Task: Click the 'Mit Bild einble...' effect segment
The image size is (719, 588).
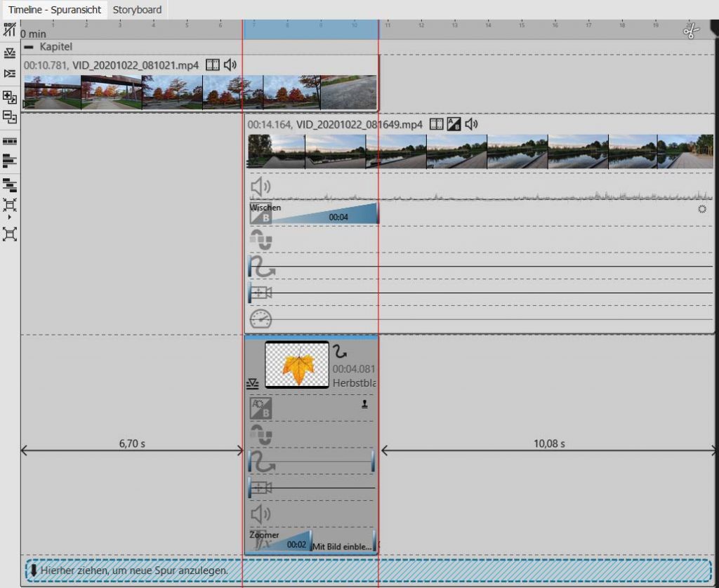Action: pyautogui.click(x=342, y=546)
